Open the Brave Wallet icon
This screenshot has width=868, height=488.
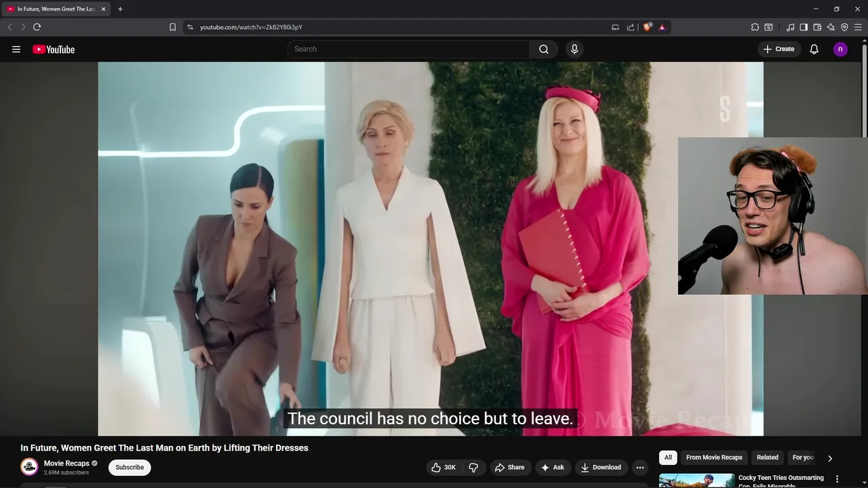[x=817, y=27]
